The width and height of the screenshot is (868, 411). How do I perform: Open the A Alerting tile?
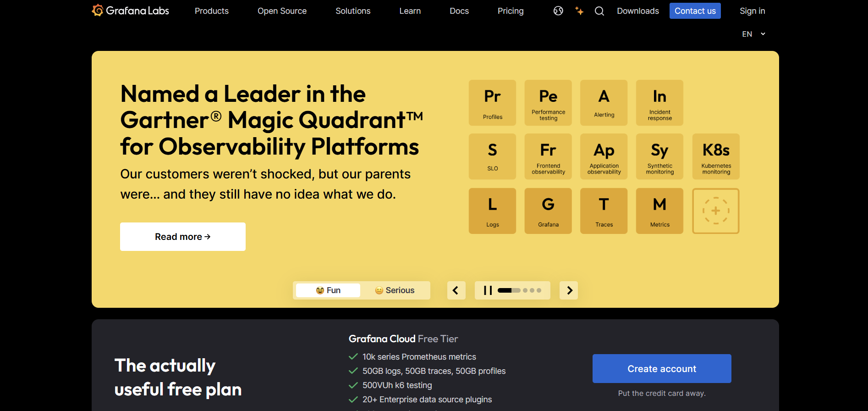click(604, 103)
